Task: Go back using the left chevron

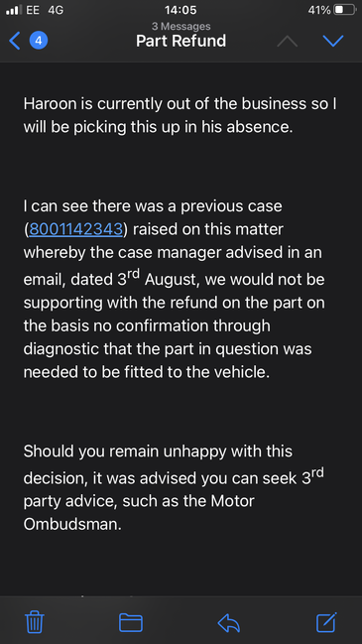Action: point(14,41)
